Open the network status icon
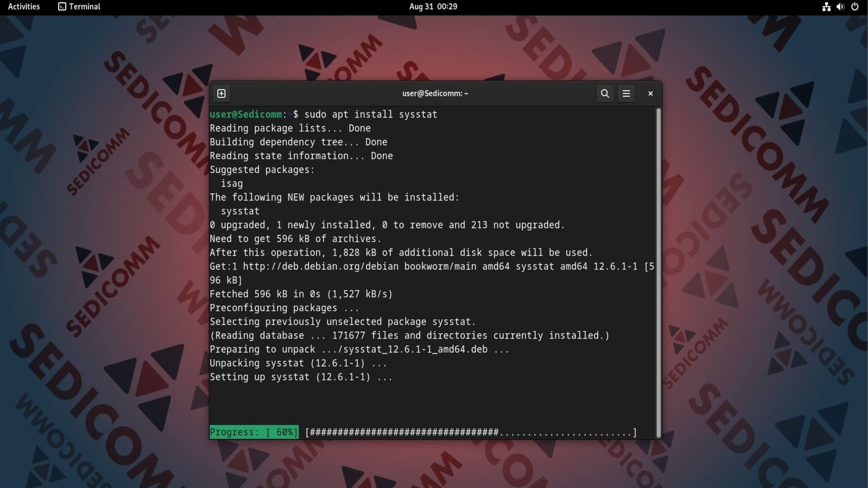 (826, 7)
